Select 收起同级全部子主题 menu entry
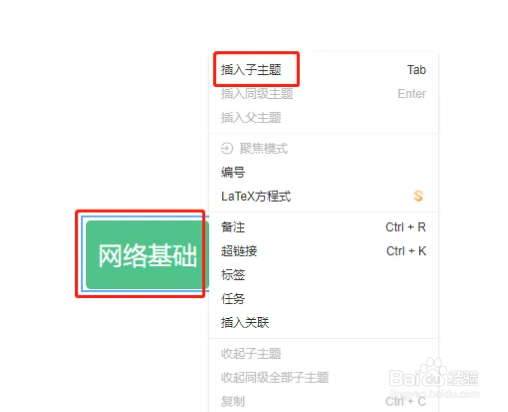The image size is (508, 412). [x=323, y=378]
